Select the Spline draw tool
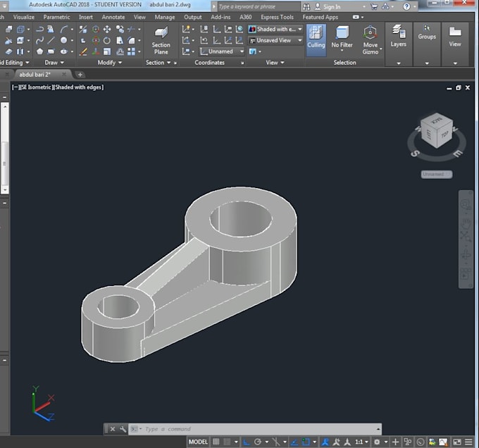This screenshot has width=479, height=448. click(39, 40)
